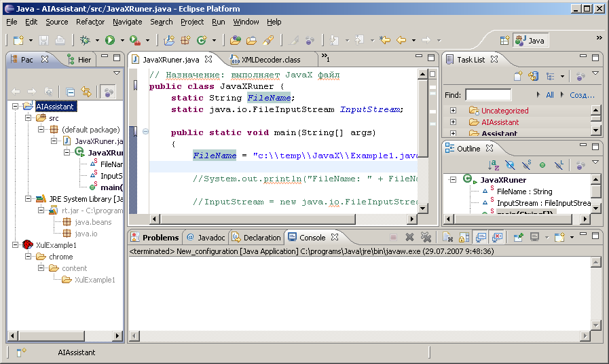This screenshot has width=609, height=364.
Task: Click Remove All Terminated Launches icon
Action: 426,237
